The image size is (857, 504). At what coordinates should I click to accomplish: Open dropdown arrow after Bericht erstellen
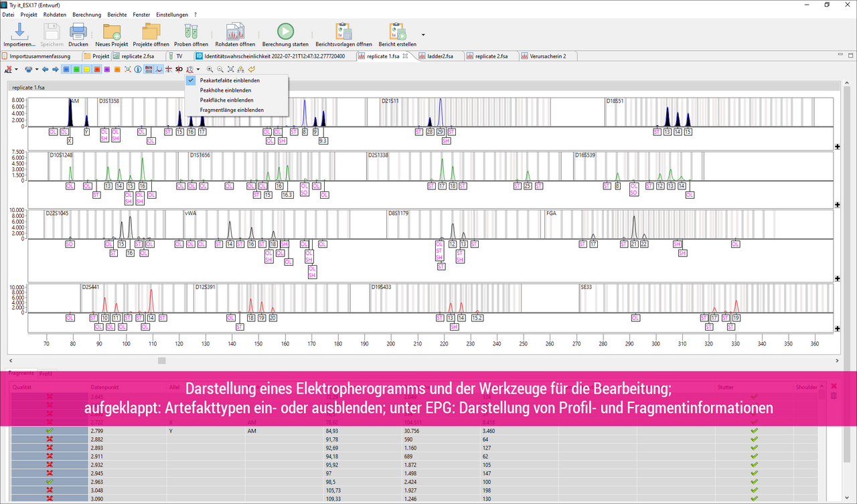(x=423, y=33)
